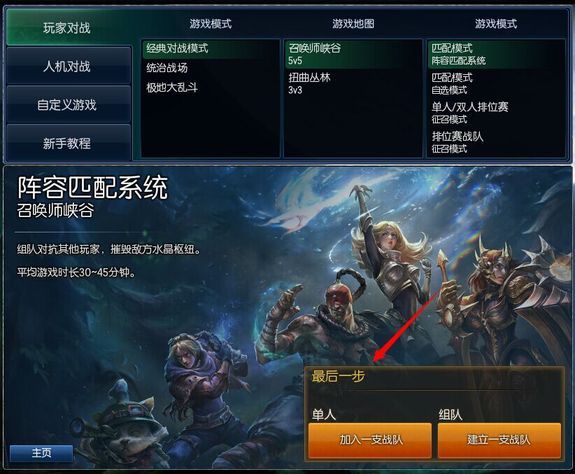
Task: Select 匹配模式 阵容匹配系统 option
Action: click(496, 54)
